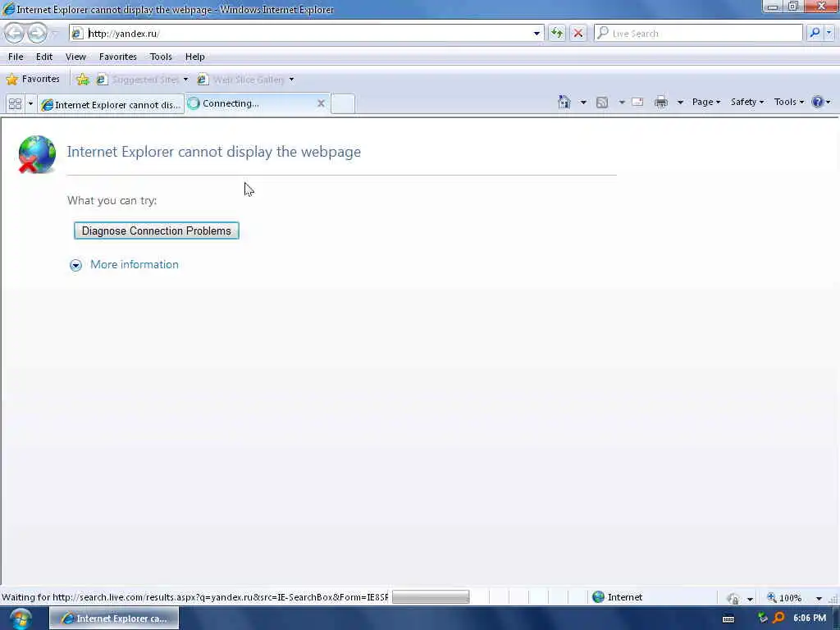Click the blue Help question mark icon
The width and height of the screenshot is (840, 630).
click(818, 102)
